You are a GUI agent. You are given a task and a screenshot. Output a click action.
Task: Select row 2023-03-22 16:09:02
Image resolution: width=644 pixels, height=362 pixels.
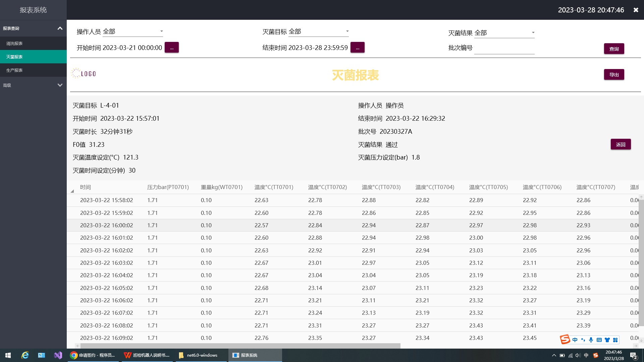click(x=353, y=338)
